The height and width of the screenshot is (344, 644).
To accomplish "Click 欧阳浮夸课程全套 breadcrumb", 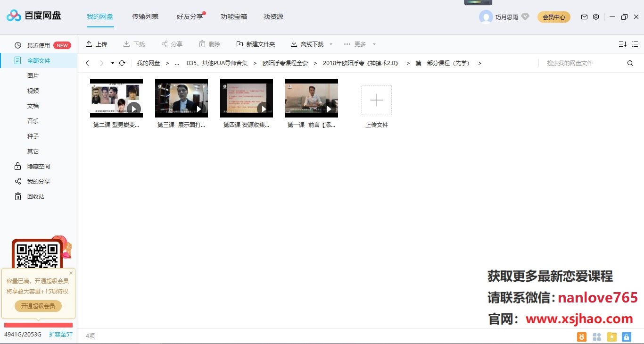I will click(285, 63).
